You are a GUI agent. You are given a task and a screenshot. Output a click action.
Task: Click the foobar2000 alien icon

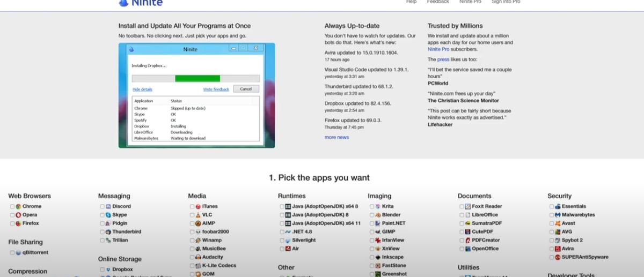[x=198, y=232]
